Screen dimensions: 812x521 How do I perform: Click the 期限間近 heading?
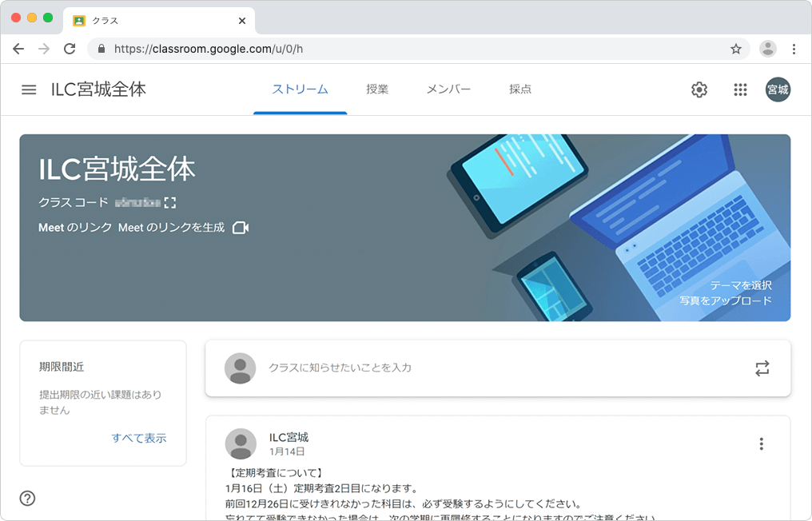(61, 368)
